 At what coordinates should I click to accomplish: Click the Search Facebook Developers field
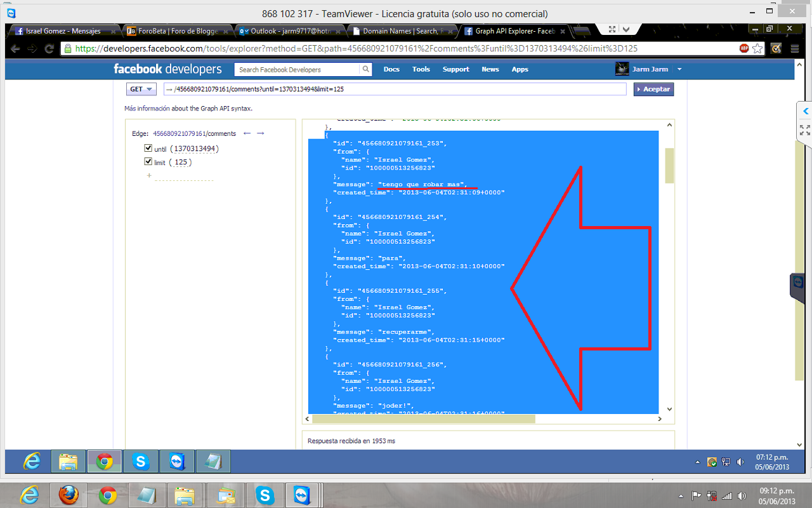(298, 69)
